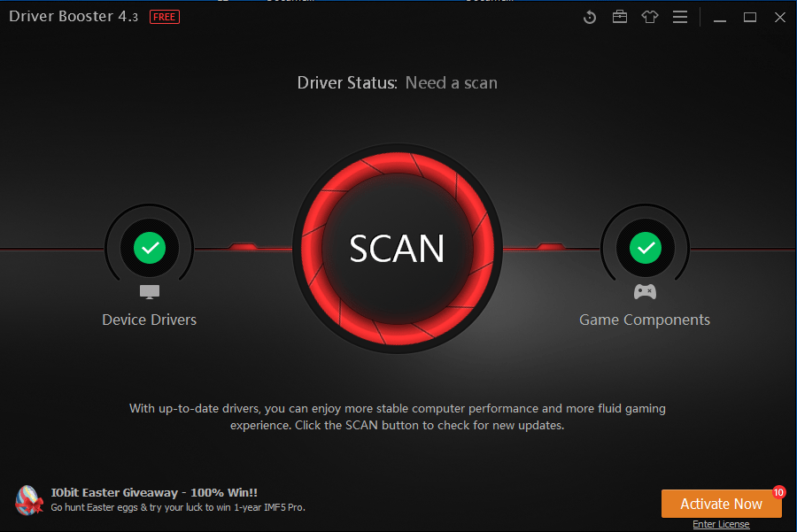Change the skin using the t-shirt icon
Image resolution: width=797 pixels, height=532 pixels.
650,16
